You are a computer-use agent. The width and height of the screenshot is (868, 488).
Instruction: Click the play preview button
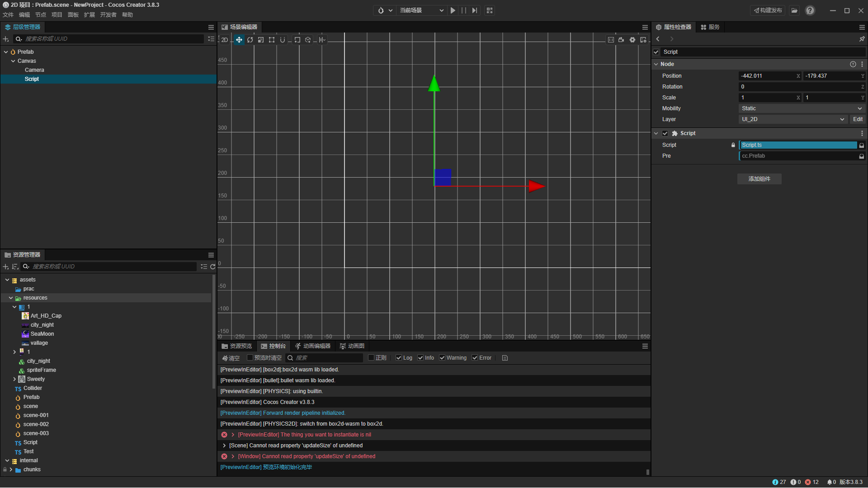point(453,10)
